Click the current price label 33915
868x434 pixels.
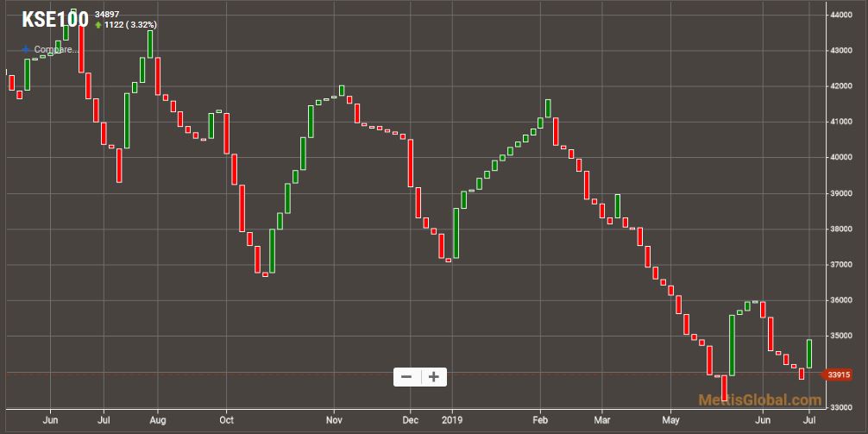click(838, 375)
